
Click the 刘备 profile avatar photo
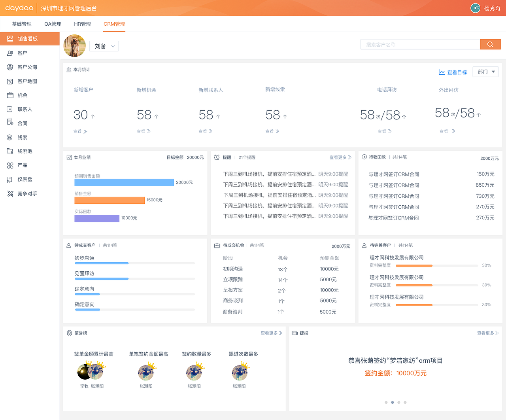coord(75,46)
